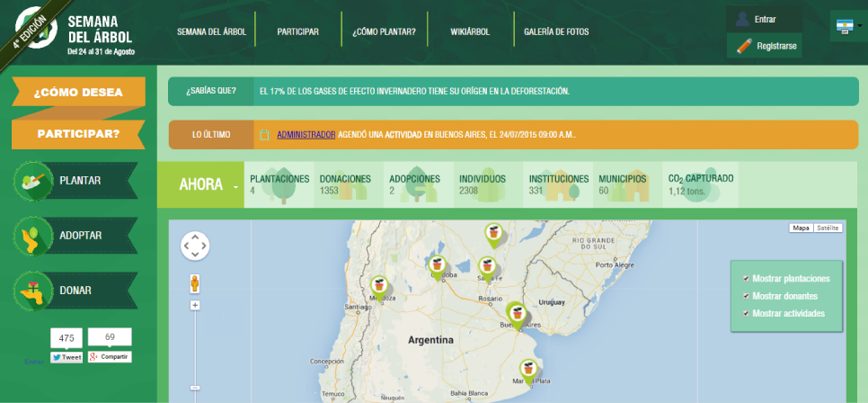Click the Donar gift icon
Image resolution: width=868 pixels, height=403 pixels.
click(31, 291)
